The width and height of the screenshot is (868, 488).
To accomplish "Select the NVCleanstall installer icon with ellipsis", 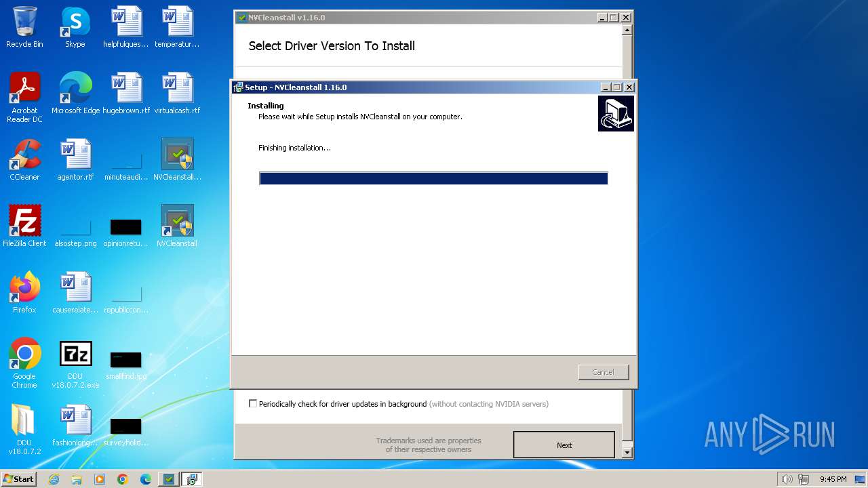I will click(x=177, y=160).
